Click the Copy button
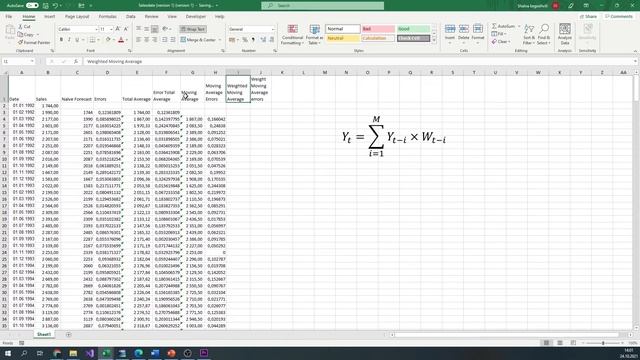 [27, 34]
